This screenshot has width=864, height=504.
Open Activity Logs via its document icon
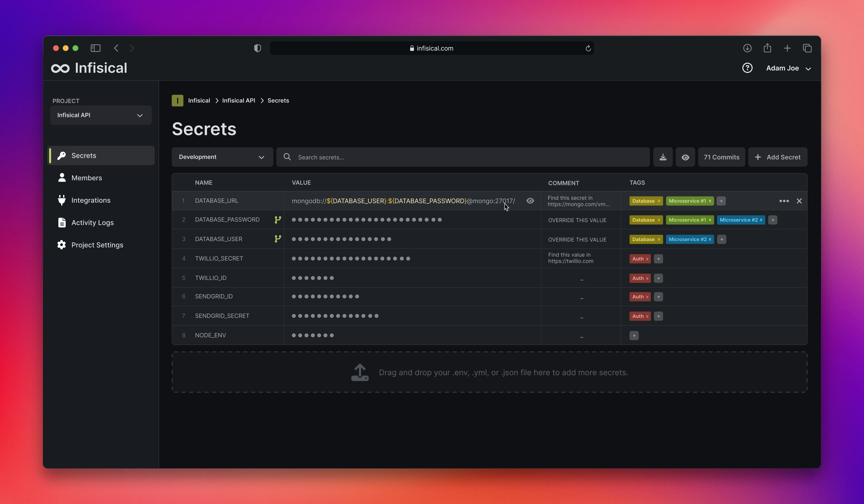pyautogui.click(x=62, y=223)
